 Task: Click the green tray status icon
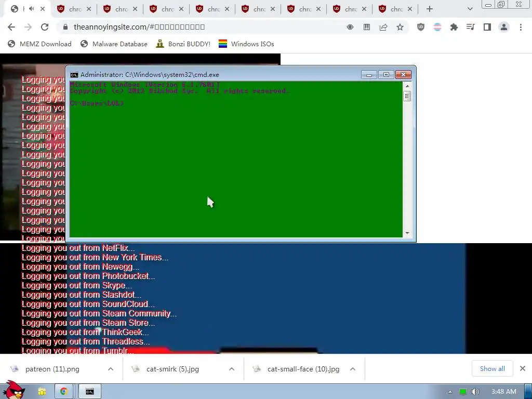click(463, 392)
